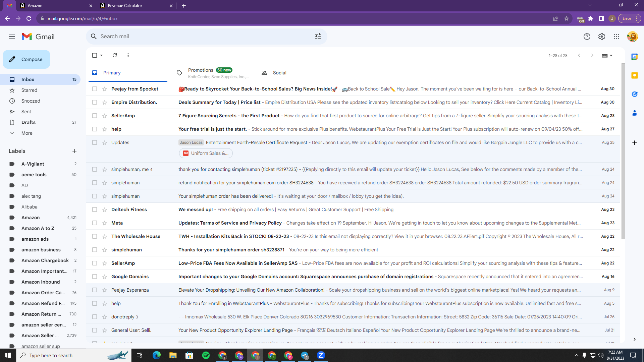Check the Peejay from Spocket email checkbox
644x362 pixels.
point(95,89)
